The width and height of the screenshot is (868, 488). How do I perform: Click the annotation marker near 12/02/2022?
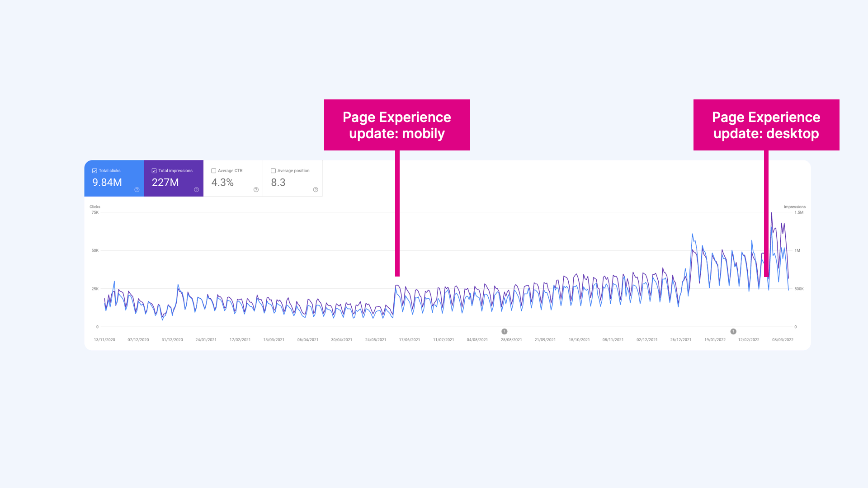pos(734,331)
